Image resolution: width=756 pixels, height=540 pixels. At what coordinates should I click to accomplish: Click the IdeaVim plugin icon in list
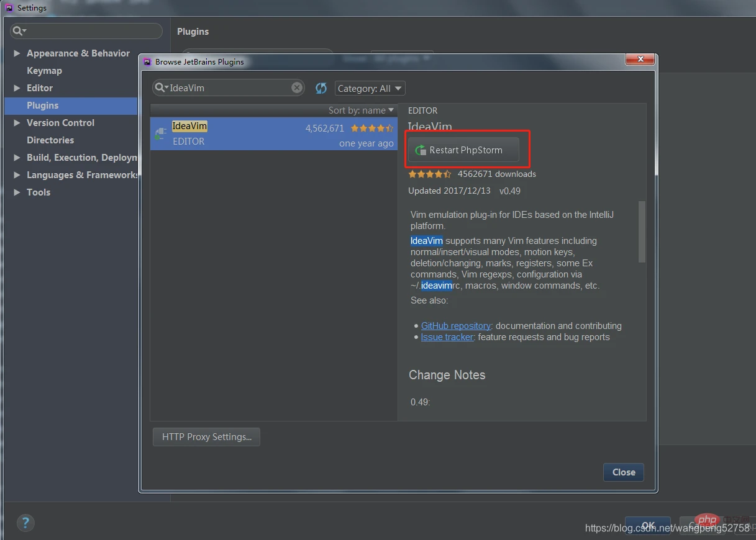pos(161,133)
